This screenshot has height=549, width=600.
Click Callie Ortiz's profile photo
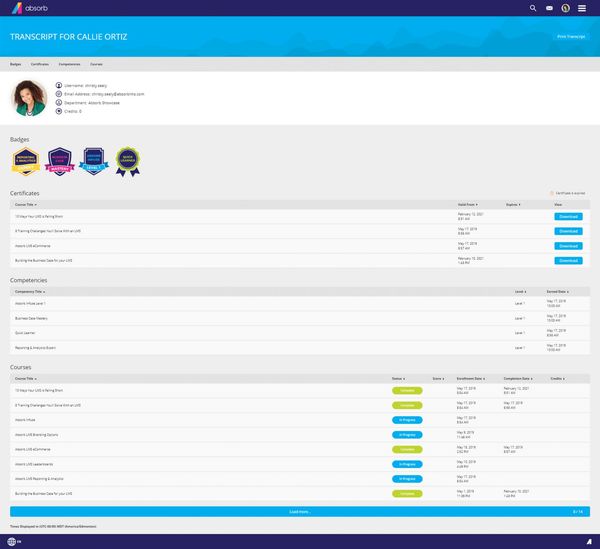pos(29,98)
